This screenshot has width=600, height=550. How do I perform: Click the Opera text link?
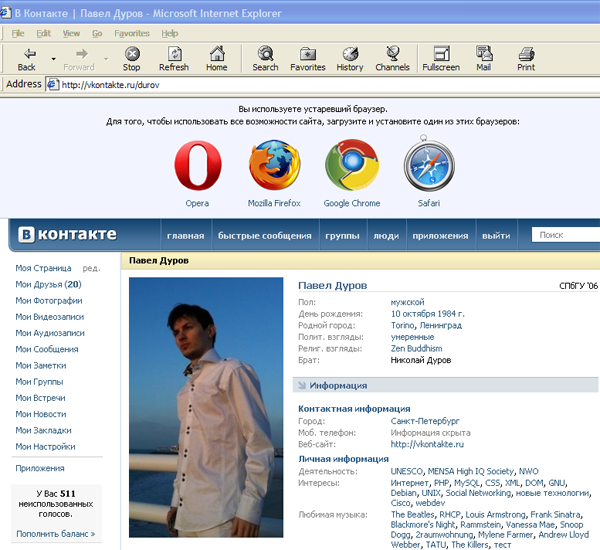(x=197, y=203)
